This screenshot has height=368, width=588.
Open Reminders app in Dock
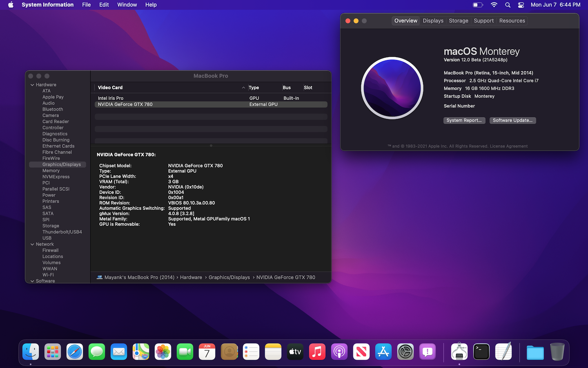point(251,352)
